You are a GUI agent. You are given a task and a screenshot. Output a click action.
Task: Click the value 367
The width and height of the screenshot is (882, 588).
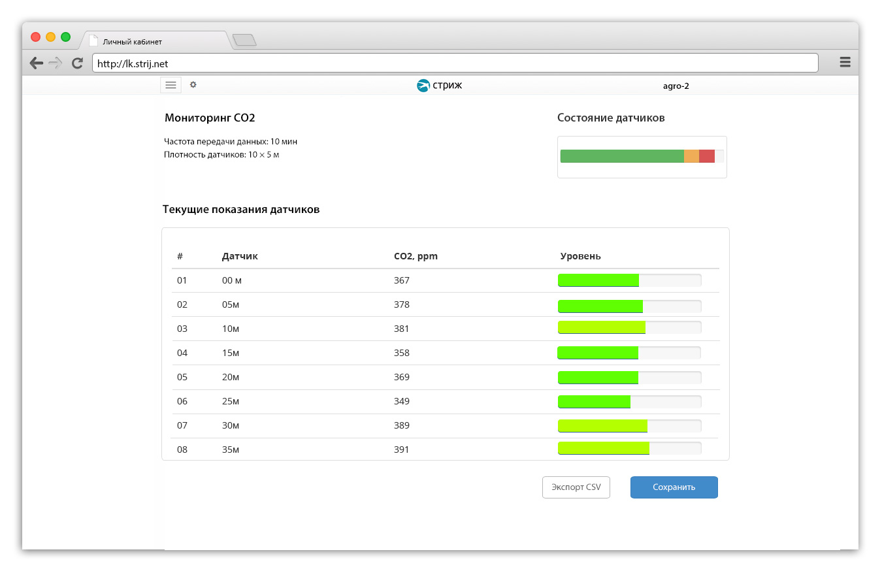402,280
